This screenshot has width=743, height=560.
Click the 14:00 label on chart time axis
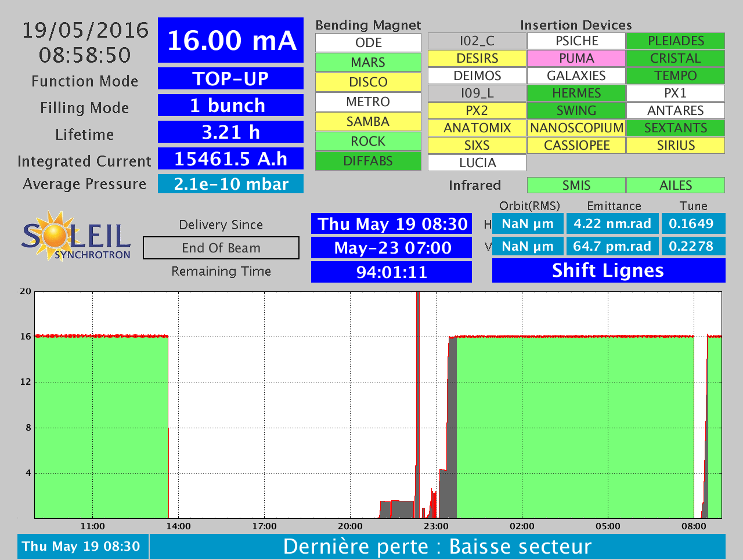click(x=178, y=526)
